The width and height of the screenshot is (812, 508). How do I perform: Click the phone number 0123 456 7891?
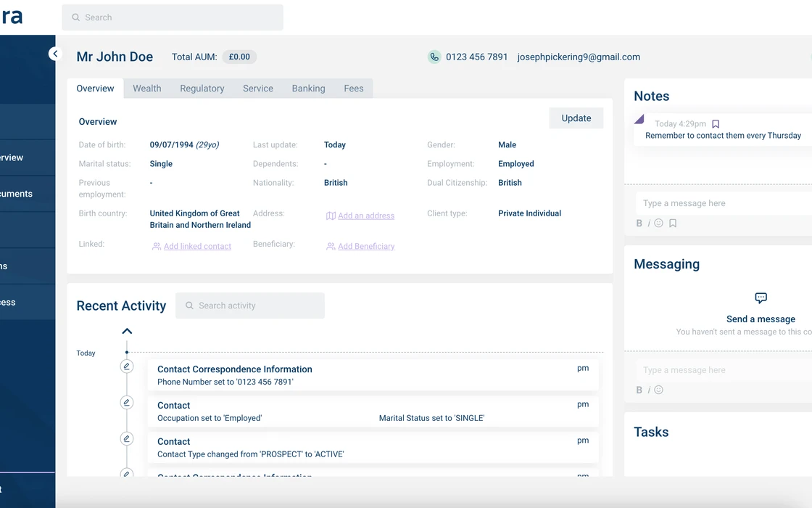click(x=477, y=57)
